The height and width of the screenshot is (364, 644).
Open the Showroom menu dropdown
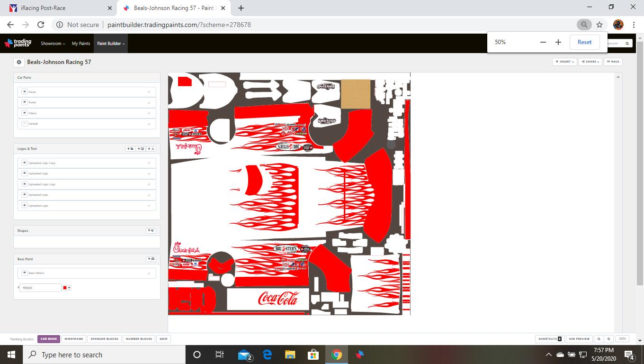coord(53,44)
